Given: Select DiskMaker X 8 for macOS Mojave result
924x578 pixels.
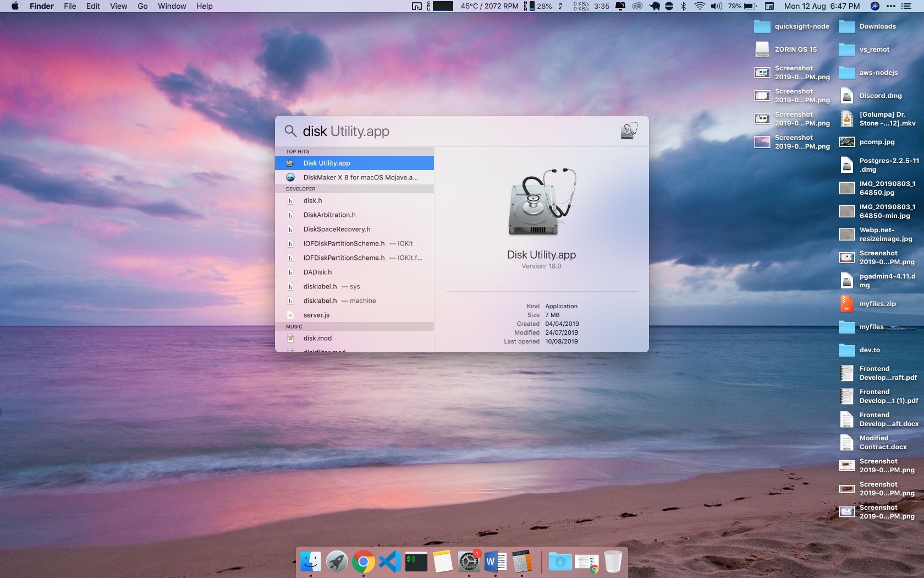Looking at the screenshot, I should 360,177.
